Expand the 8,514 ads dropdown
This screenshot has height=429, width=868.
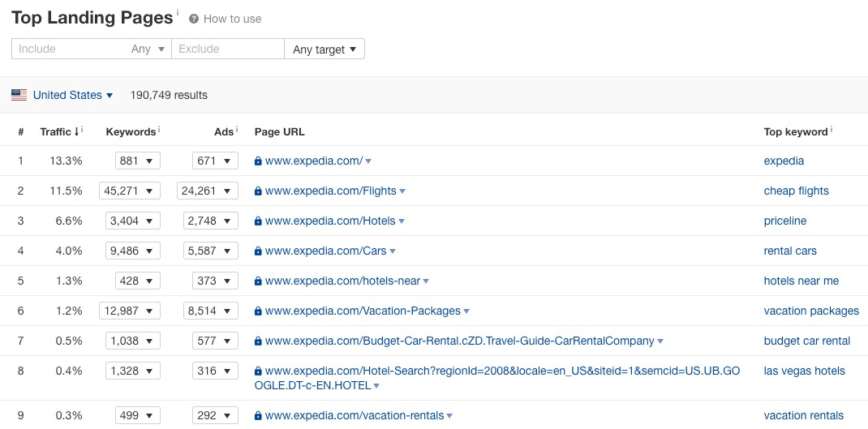(x=211, y=311)
